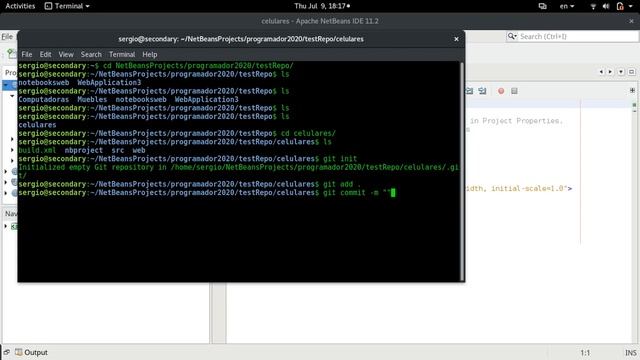This screenshot has height=360, width=640.
Task: Open the NetBeans quick search magnifier dropdown
Action: 512,36
